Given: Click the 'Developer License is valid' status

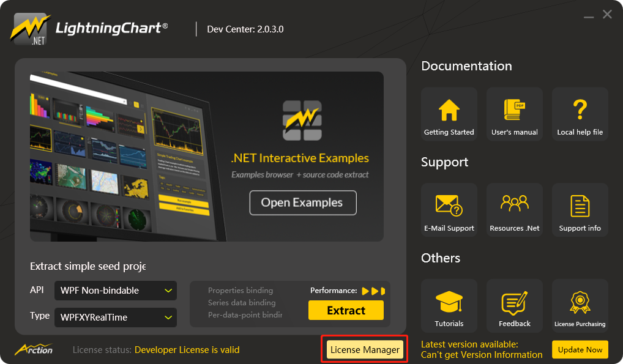Looking at the screenshot, I should (187, 350).
